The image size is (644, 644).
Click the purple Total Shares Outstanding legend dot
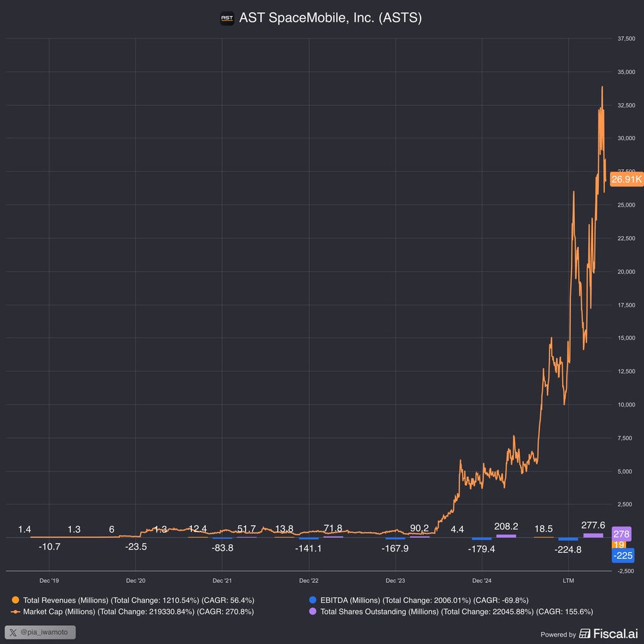312,612
